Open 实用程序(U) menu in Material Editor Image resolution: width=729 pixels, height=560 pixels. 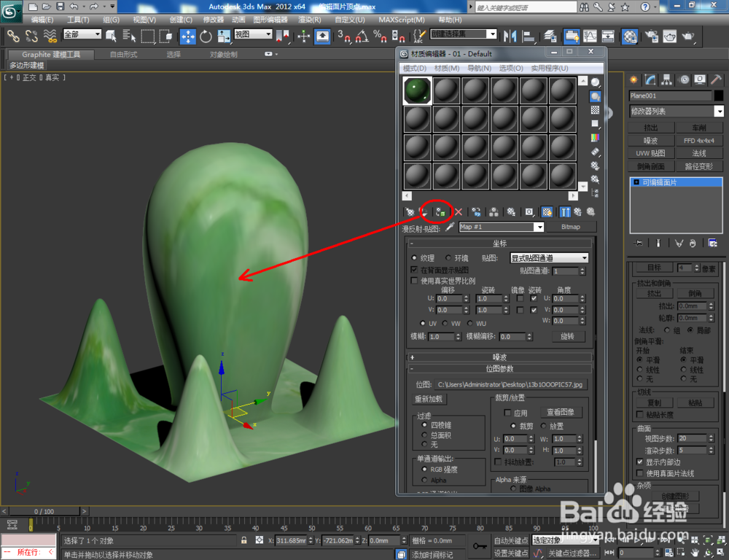(x=550, y=69)
